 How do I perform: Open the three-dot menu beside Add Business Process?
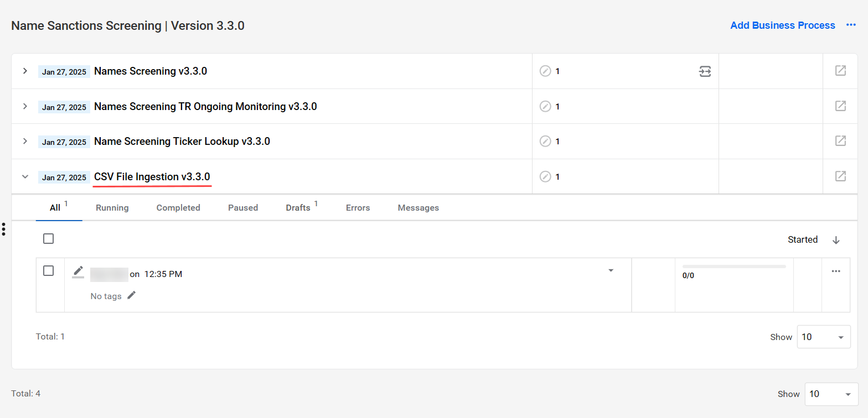(851, 25)
